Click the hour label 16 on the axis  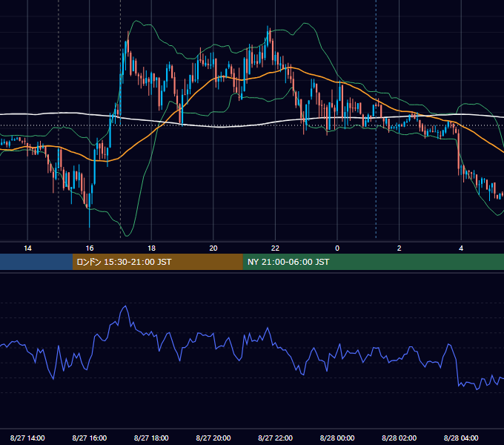tap(90, 248)
